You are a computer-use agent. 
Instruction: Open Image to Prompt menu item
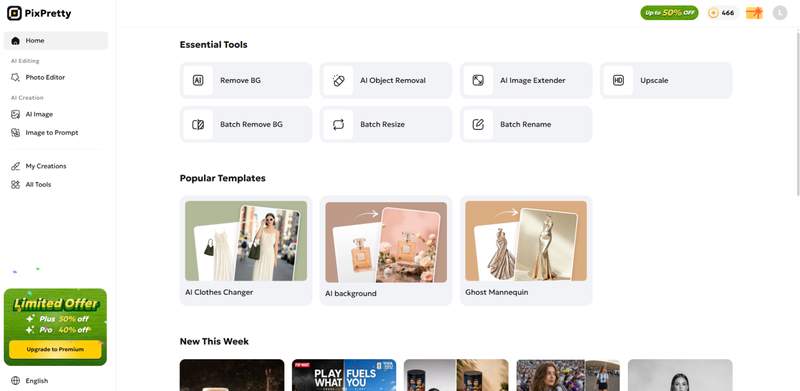pos(56,133)
